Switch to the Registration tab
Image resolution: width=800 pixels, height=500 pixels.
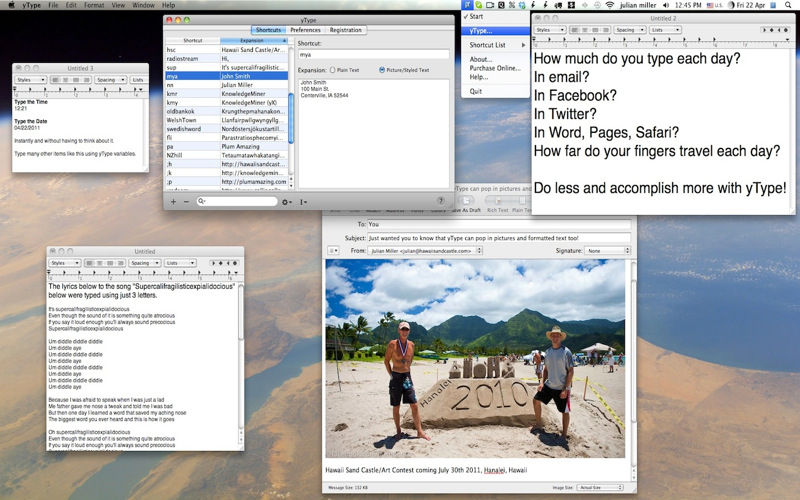(x=345, y=30)
